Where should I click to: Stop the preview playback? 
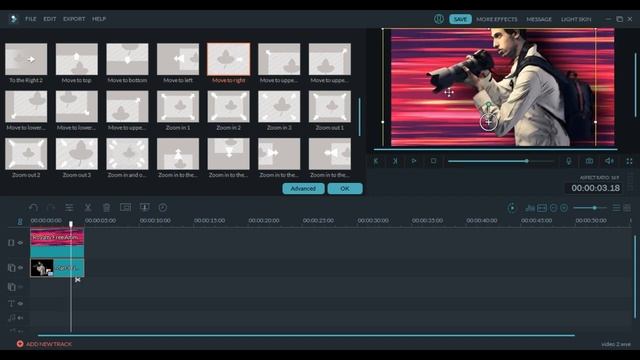pyautogui.click(x=433, y=161)
